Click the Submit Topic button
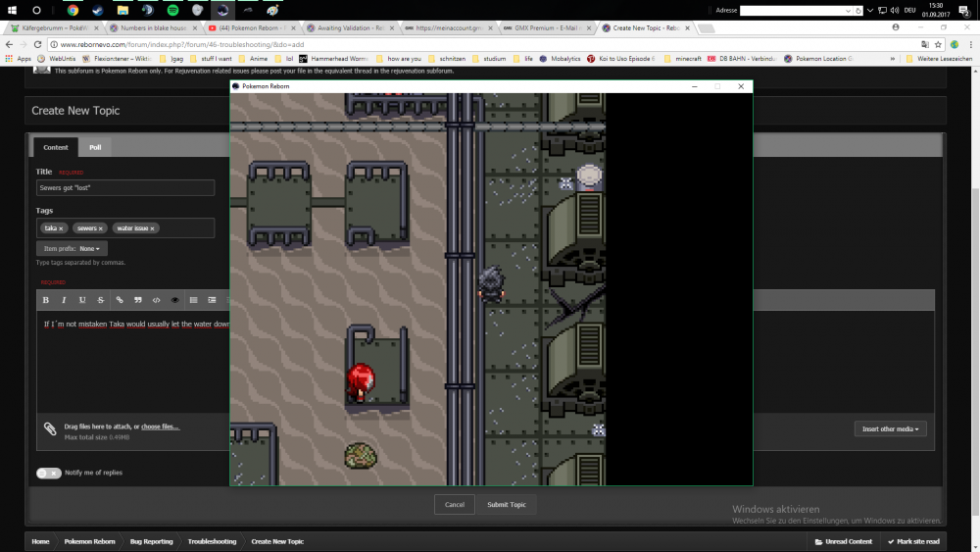The image size is (980, 552). [506, 504]
